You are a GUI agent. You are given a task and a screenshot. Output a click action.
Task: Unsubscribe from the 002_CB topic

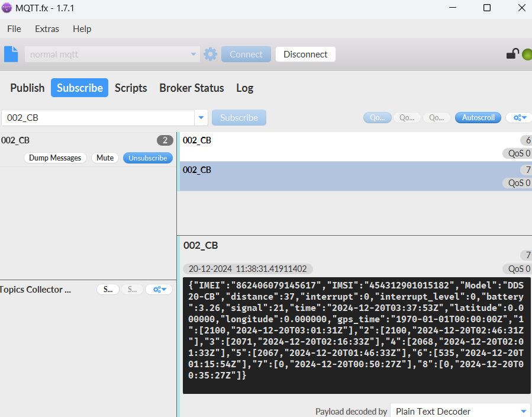pyautogui.click(x=147, y=158)
